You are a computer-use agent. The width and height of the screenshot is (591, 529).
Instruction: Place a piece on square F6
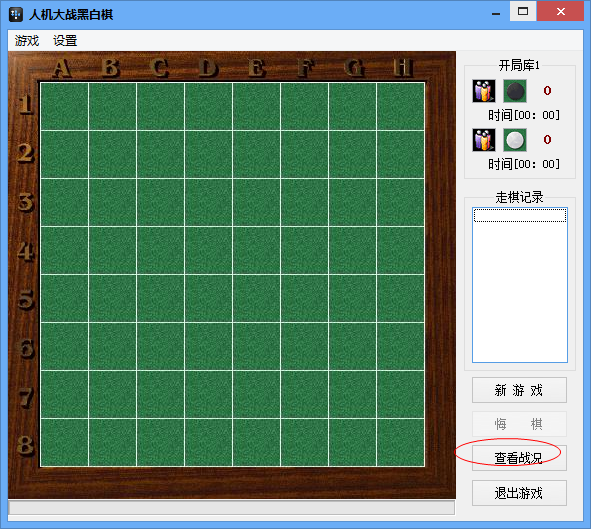tap(305, 347)
